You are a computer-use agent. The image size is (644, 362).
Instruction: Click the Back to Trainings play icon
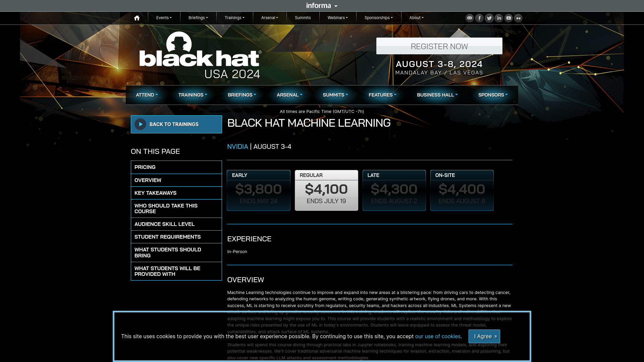pyautogui.click(x=140, y=124)
